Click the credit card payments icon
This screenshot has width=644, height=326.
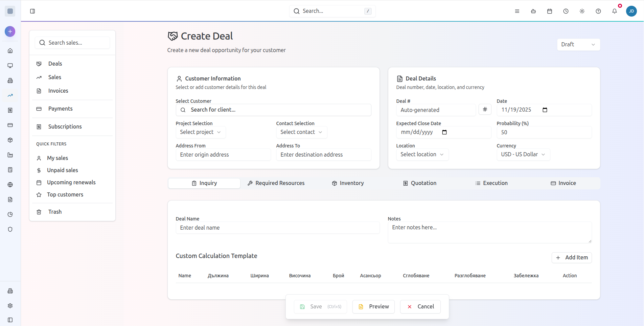[x=10, y=125]
